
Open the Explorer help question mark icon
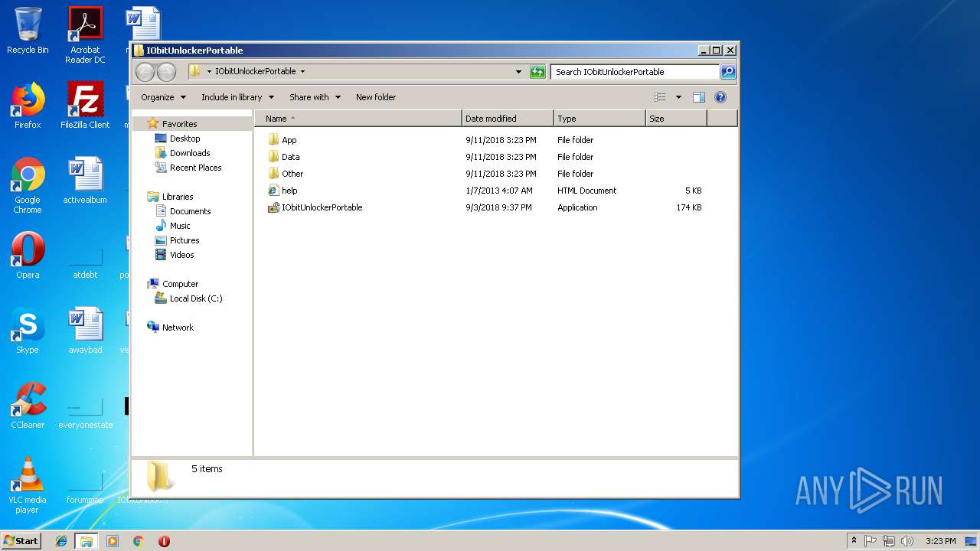(720, 97)
